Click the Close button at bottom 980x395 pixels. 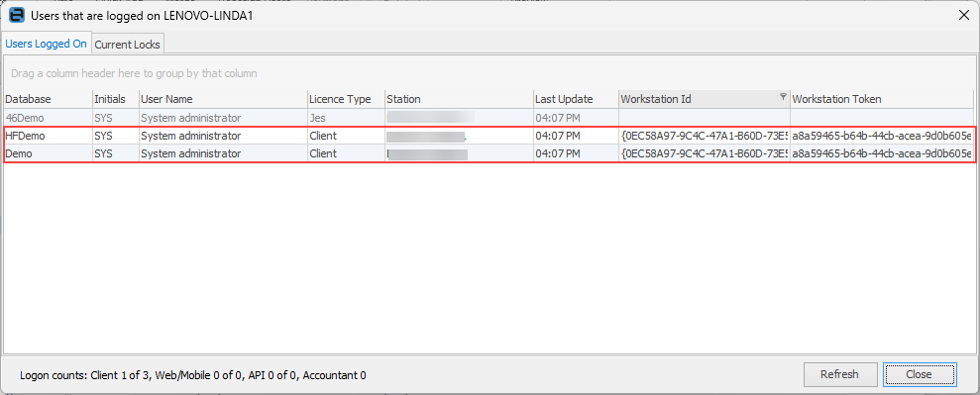[x=919, y=374]
